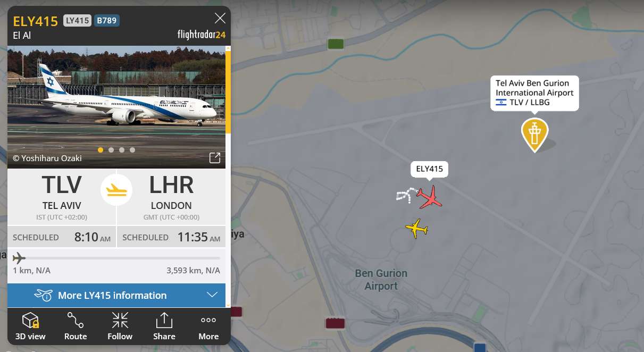Expand More LY415 information
Image resolution: width=644 pixels, height=352 pixels.
pyautogui.click(x=116, y=295)
